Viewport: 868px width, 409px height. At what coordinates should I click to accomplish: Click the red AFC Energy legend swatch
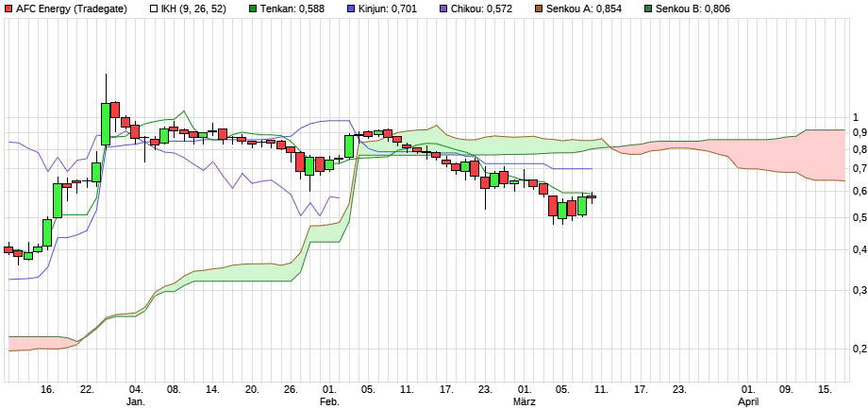pos(8,9)
